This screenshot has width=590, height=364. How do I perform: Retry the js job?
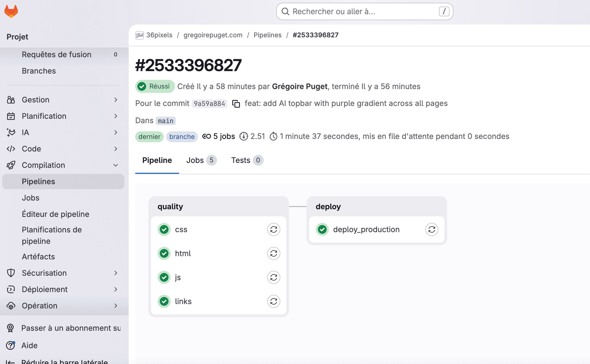tap(274, 277)
